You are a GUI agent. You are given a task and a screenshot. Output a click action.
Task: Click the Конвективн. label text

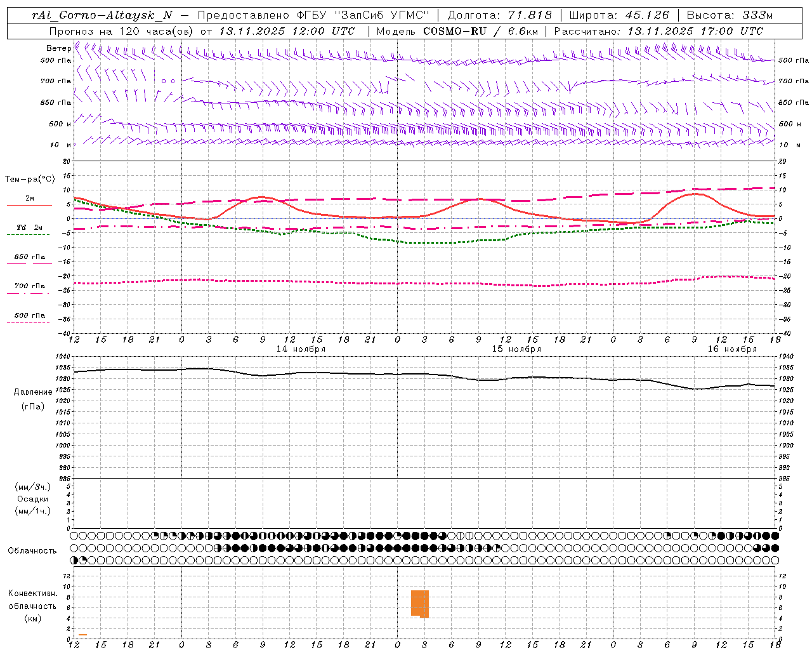[33, 594]
